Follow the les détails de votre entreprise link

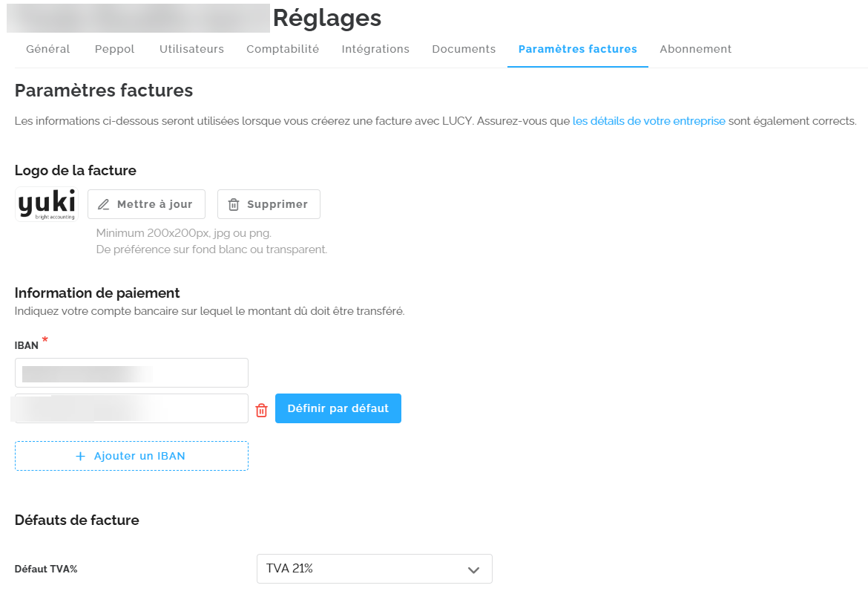(649, 121)
